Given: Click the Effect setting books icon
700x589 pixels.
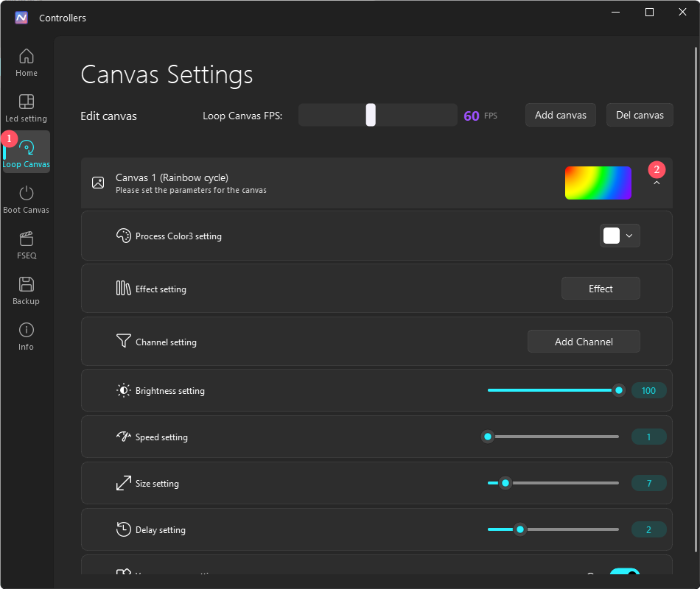Looking at the screenshot, I should (x=123, y=289).
